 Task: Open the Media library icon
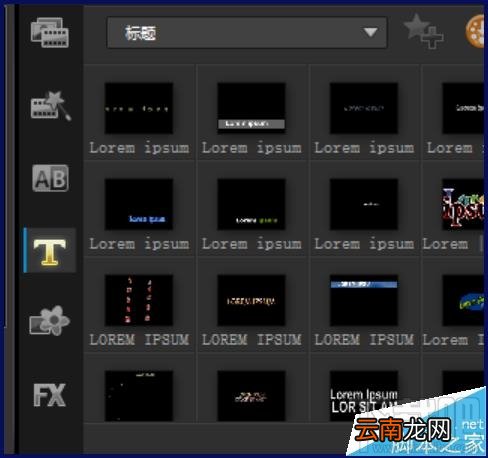click(x=50, y=33)
